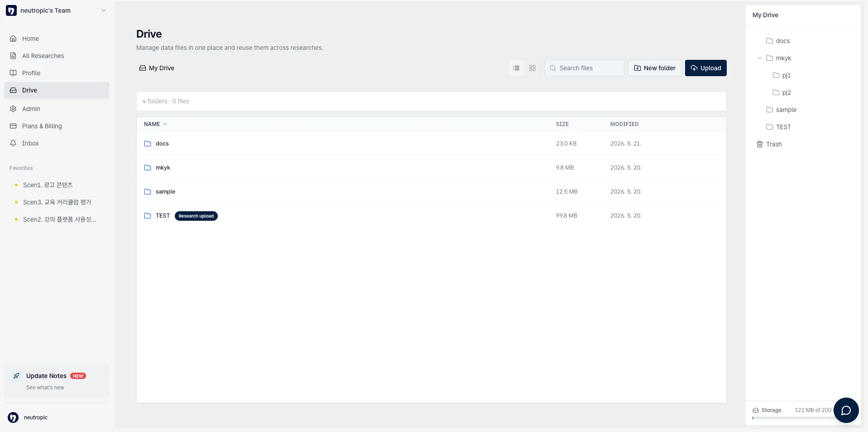This screenshot has width=868, height=432.
Task: Click My Drive breadcrumb
Action: (x=157, y=68)
